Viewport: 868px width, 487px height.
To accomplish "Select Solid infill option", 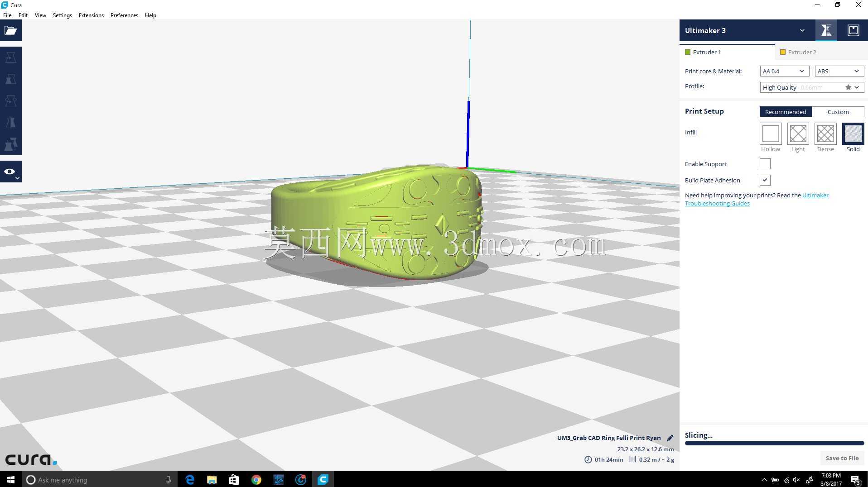I will 853,134.
